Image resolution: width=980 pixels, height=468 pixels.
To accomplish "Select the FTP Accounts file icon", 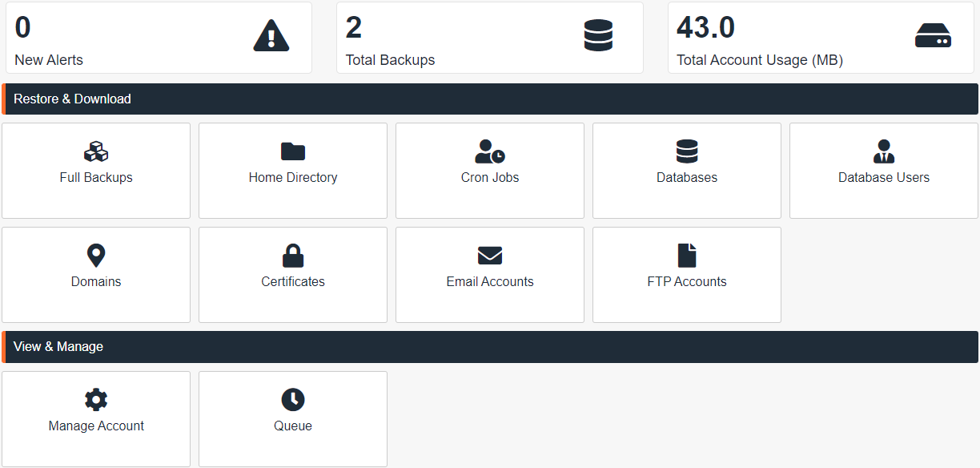I will (x=687, y=256).
